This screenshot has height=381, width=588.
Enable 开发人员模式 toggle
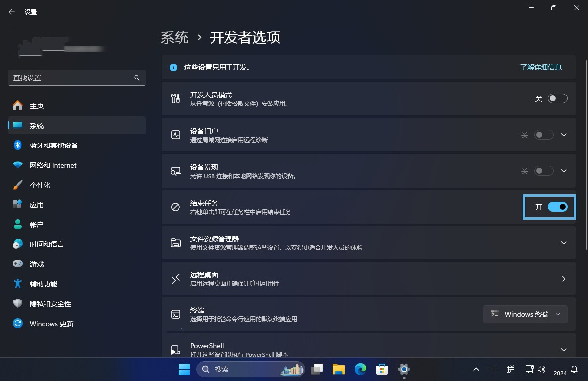[x=557, y=98]
